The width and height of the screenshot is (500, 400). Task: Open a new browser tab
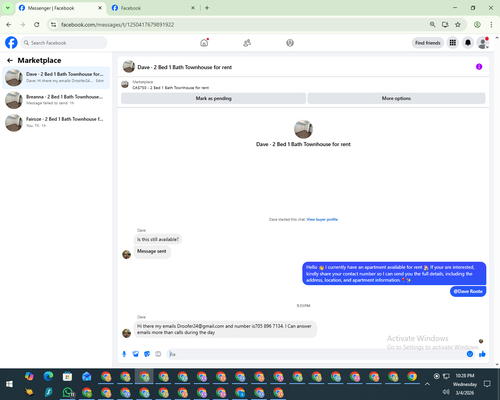(x=207, y=8)
